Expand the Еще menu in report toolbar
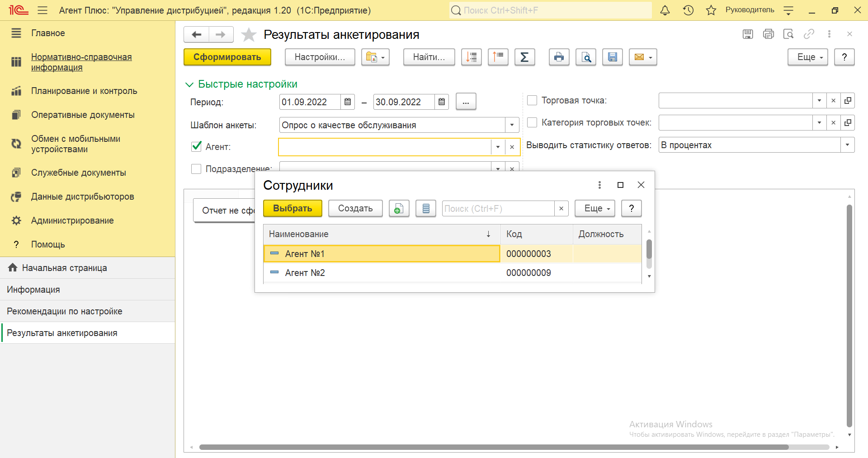The image size is (868, 458). pyautogui.click(x=808, y=57)
